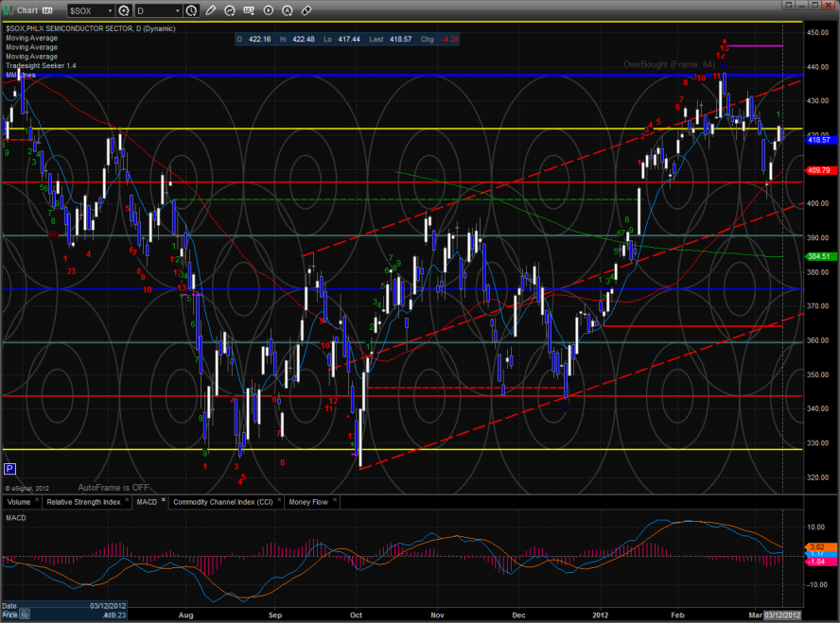Close the Relative Strength Index tab
This screenshot has height=623, width=840.
pos(127,500)
